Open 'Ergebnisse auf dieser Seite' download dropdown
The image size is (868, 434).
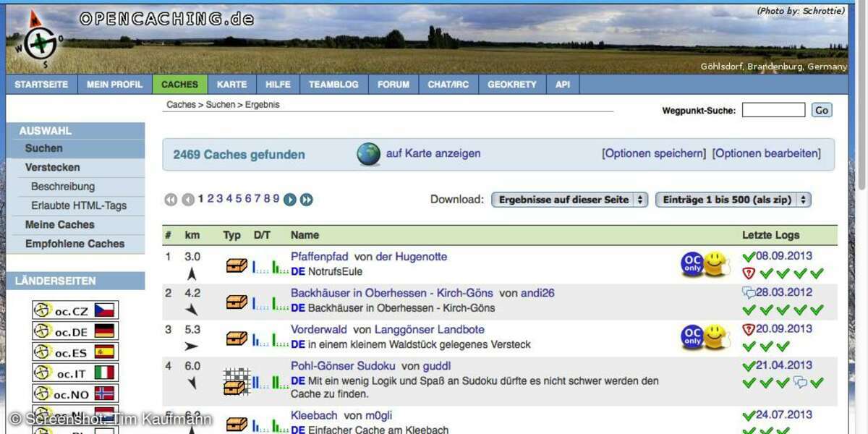pyautogui.click(x=569, y=200)
